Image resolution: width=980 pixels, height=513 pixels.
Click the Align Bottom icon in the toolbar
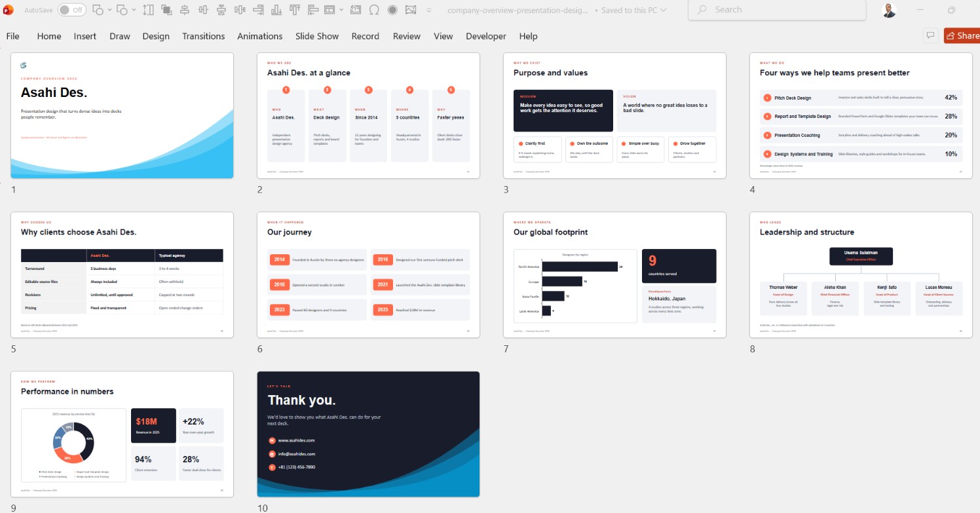click(x=276, y=10)
